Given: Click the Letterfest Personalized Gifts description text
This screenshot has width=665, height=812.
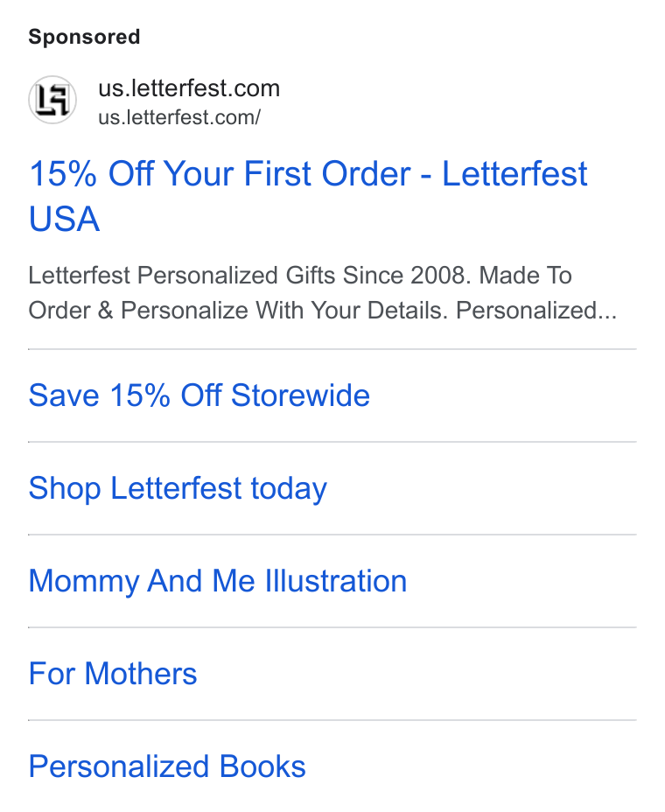Looking at the screenshot, I should click(322, 293).
